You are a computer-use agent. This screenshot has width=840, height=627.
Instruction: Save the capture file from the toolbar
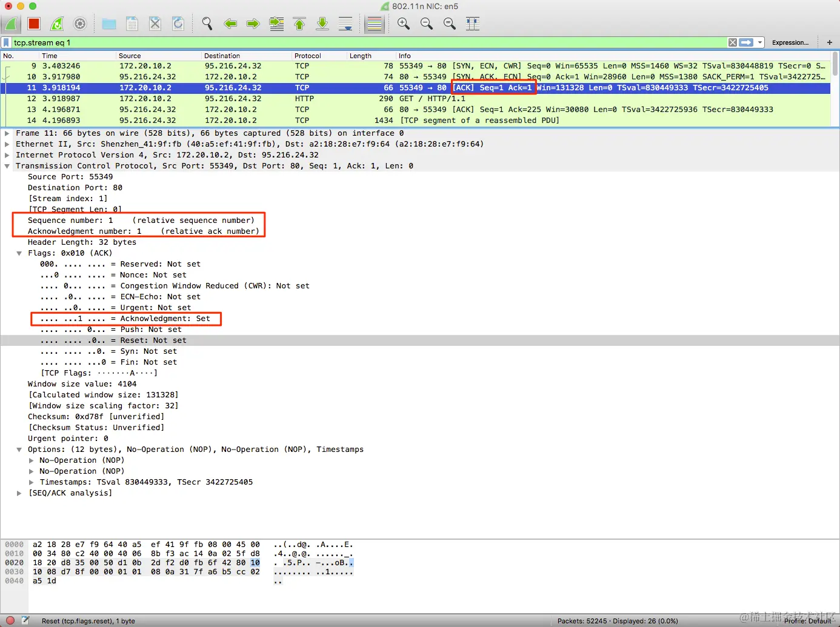[x=132, y=24]
